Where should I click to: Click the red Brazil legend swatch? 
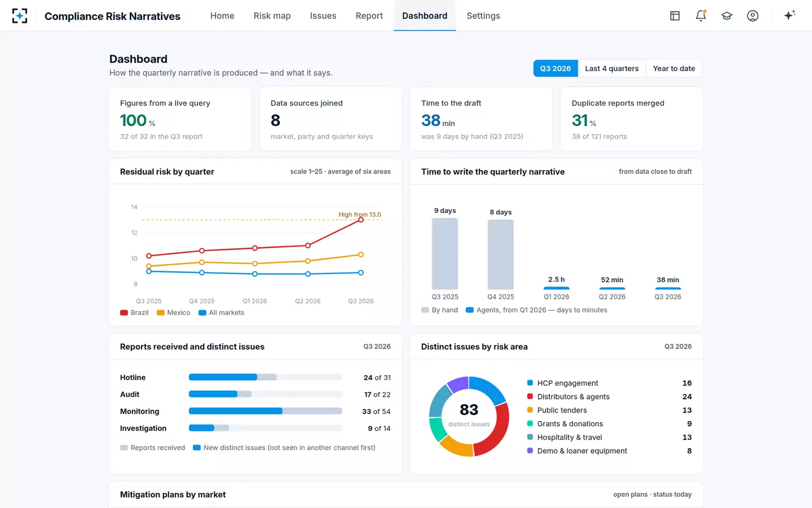(x=124, y=313)
